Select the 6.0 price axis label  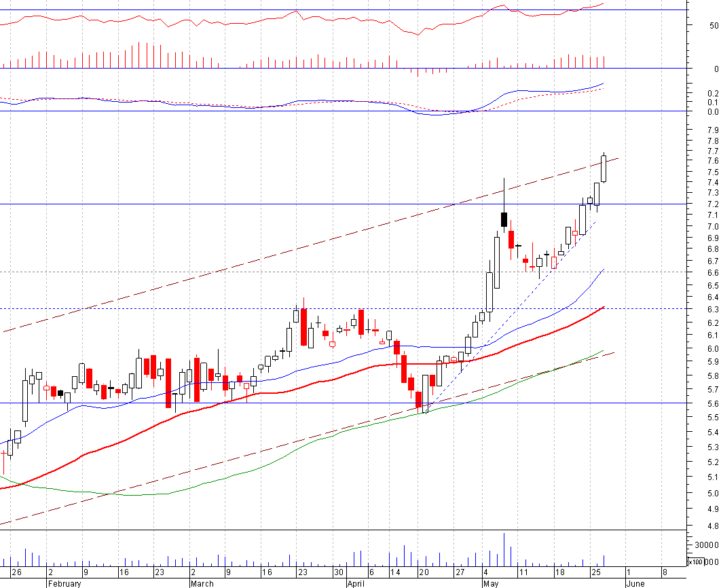pos(713,348)
